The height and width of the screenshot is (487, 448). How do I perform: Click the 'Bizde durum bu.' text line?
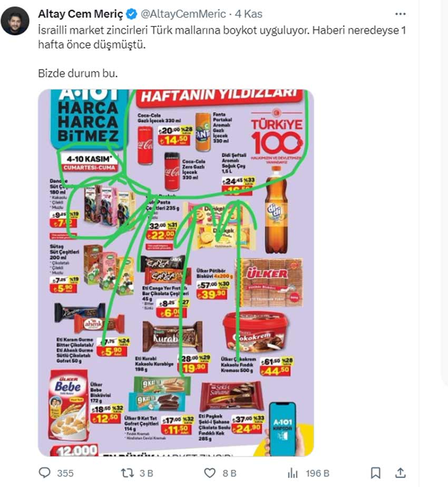78,73
